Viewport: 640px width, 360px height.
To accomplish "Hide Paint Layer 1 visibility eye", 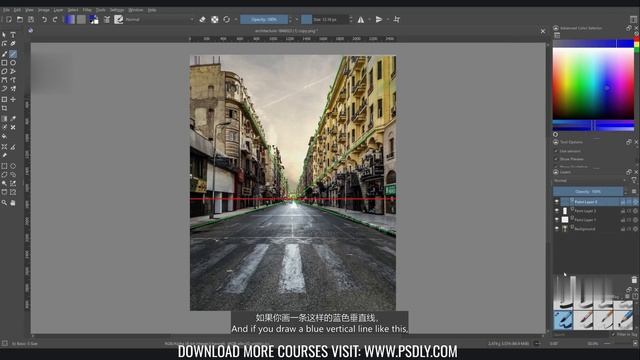I will [x=557, y=220].
